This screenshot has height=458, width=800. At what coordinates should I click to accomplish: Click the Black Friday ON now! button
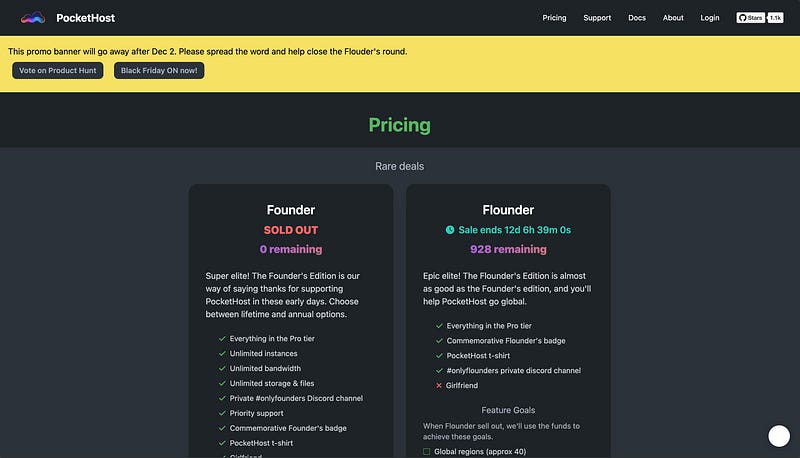(160, 71)
